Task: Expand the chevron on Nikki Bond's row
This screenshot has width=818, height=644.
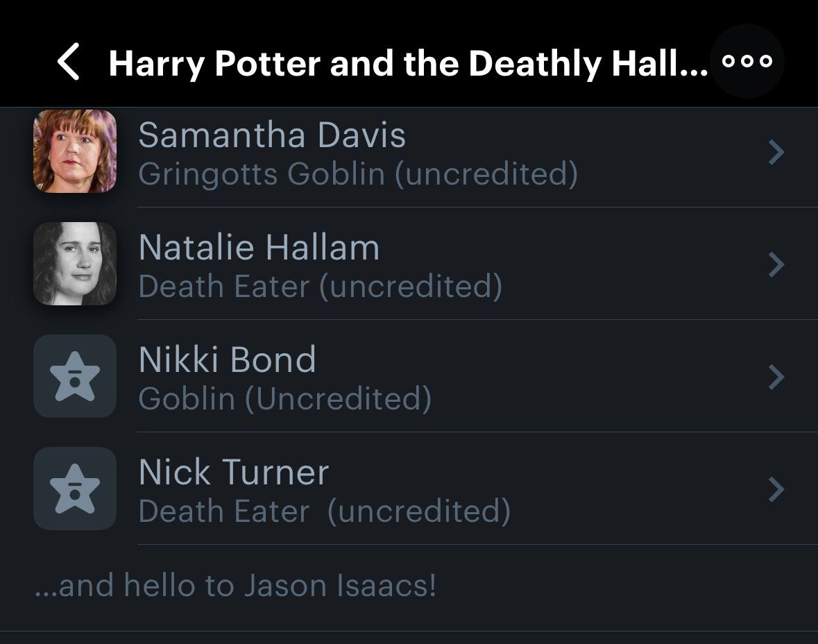Action: (777, 377)
